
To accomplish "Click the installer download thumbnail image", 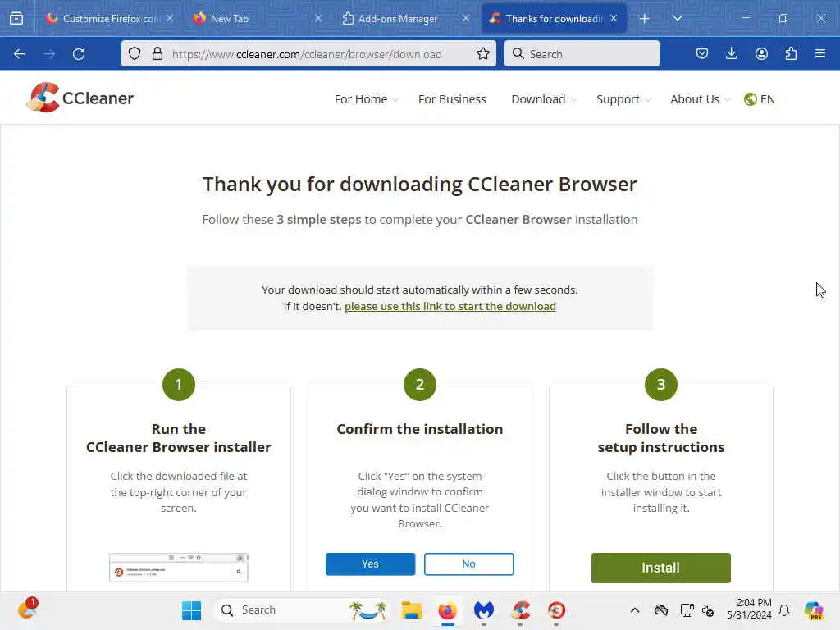I will tap(178, 568).
